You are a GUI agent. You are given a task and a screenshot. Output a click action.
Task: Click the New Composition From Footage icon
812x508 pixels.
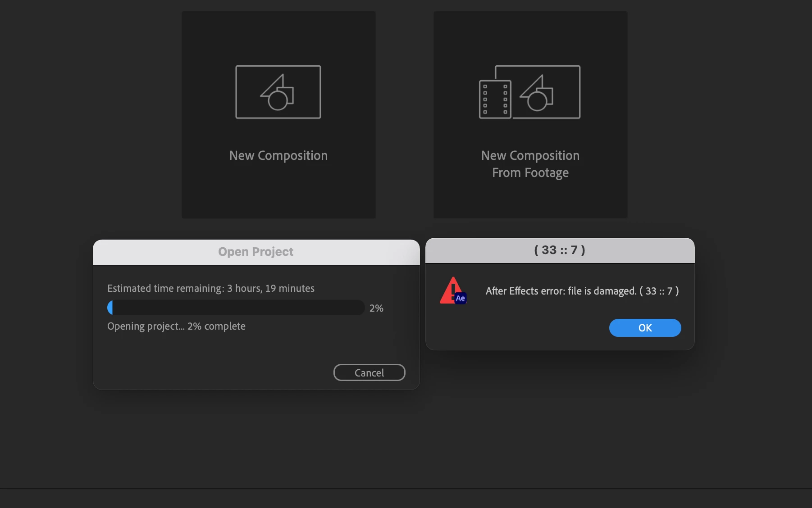[529, 92]
